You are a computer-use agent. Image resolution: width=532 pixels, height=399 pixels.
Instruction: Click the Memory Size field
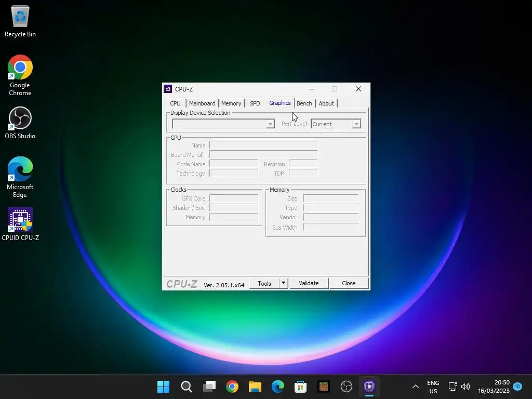click(x=331, y=198)
